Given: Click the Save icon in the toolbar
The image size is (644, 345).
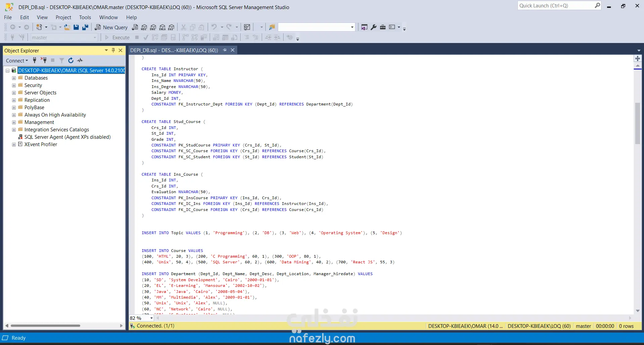Looking at the screenshot, I should 76,27.
